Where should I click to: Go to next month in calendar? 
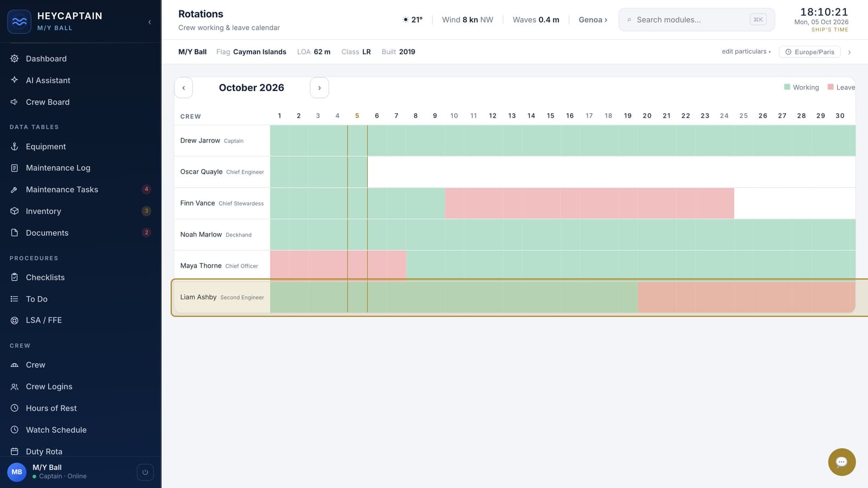(320, 88)
